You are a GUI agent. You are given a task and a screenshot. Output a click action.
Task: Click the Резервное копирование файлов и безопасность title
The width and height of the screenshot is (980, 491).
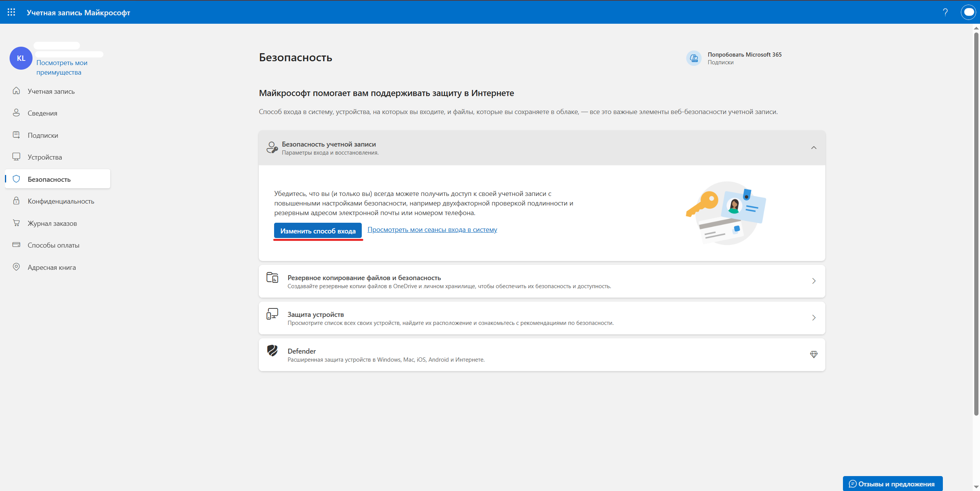pyautogui.click(x=364, y=277)
